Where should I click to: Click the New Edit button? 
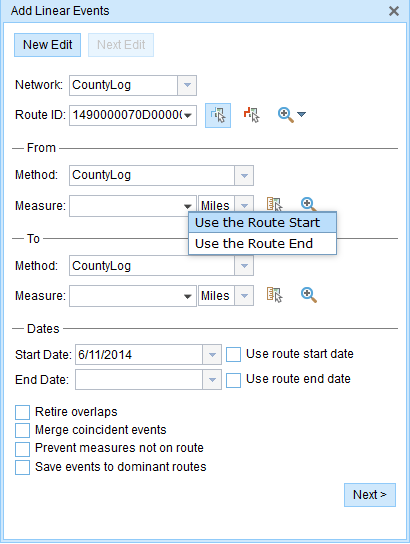pos(48,45)
